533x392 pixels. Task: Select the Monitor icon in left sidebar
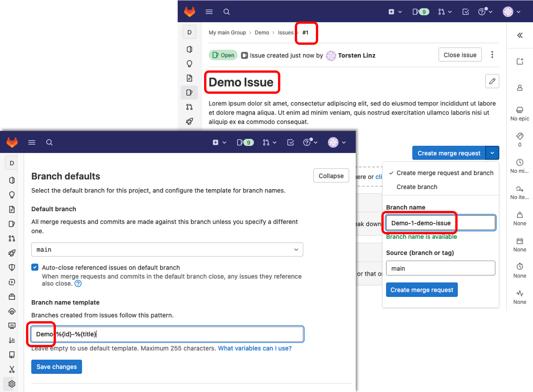(x=11, y=326)
